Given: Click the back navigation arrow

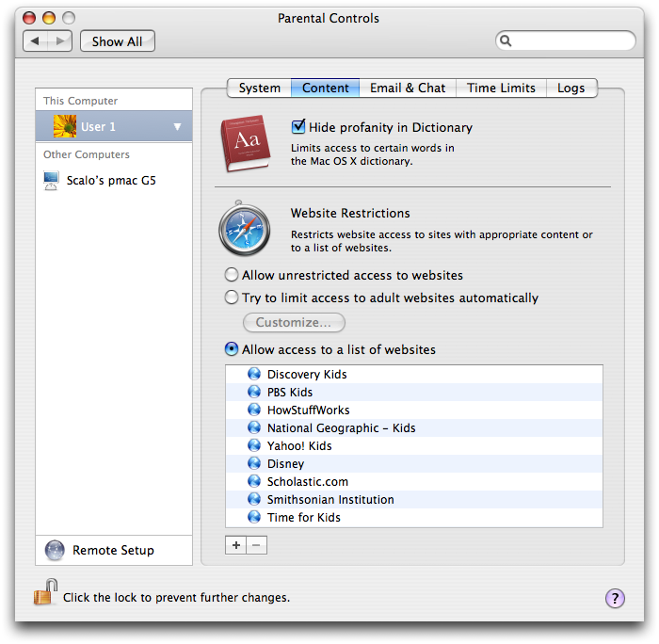Looking at the screenshot, I should 36,41.
